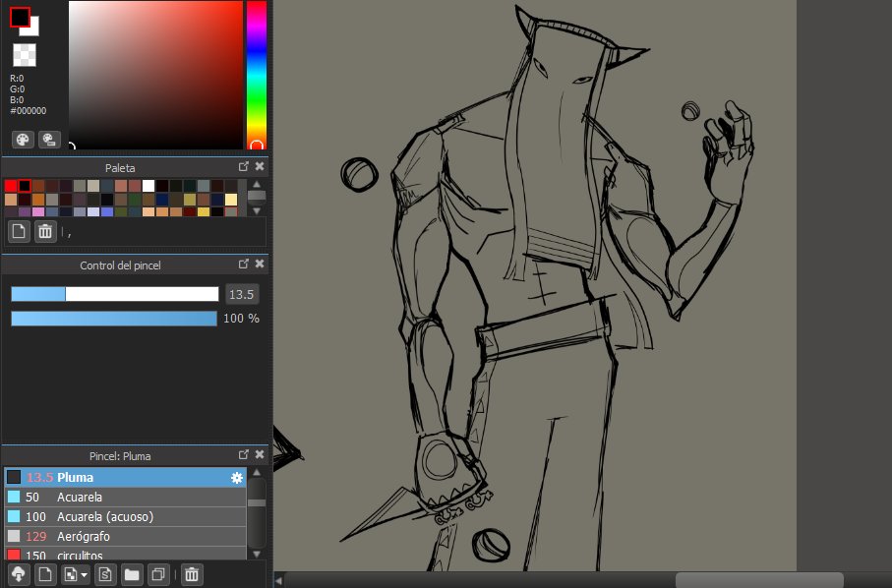Undock the Control del pincel panel

pos(244,264)
